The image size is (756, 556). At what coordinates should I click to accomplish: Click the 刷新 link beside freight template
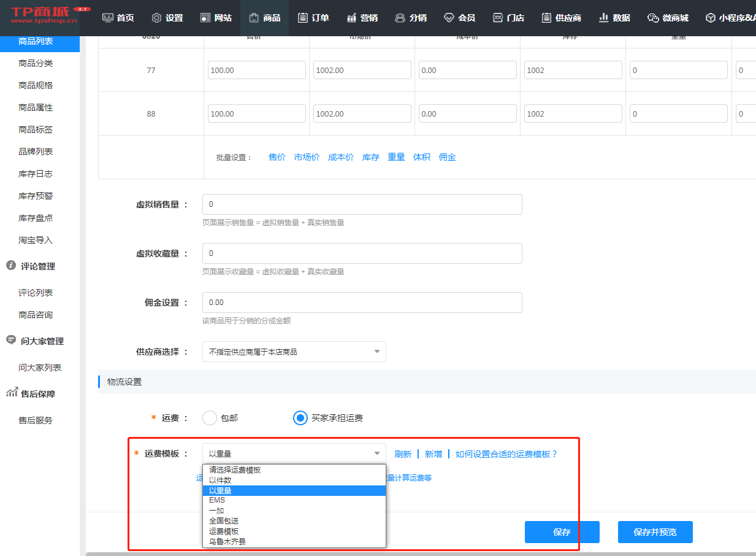point(403,454)
